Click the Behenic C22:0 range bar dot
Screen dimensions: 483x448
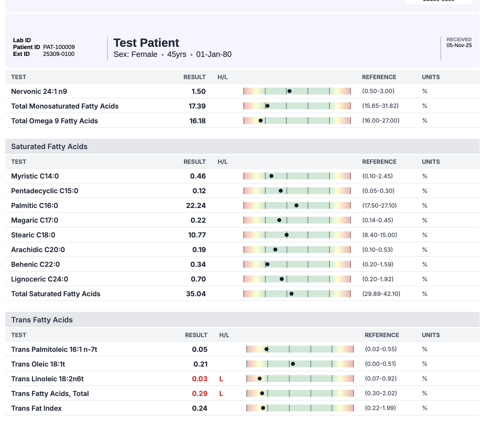pos(267,264)
